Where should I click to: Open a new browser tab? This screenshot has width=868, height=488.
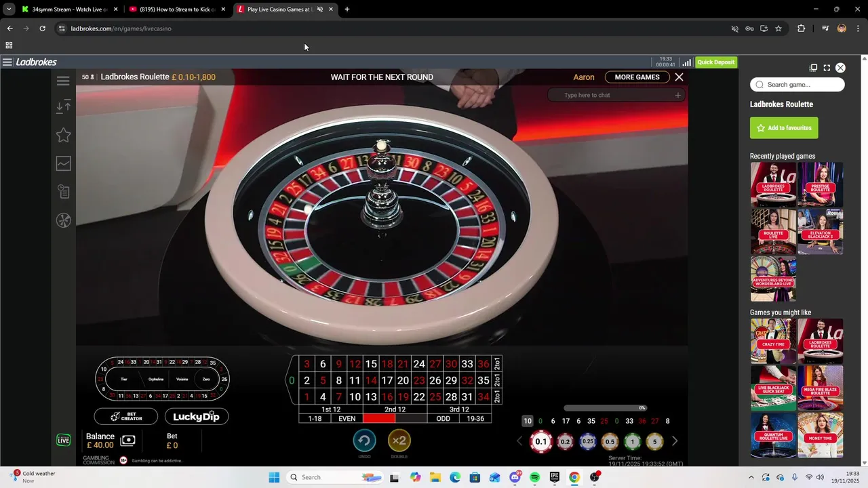[x=347, y=9]
